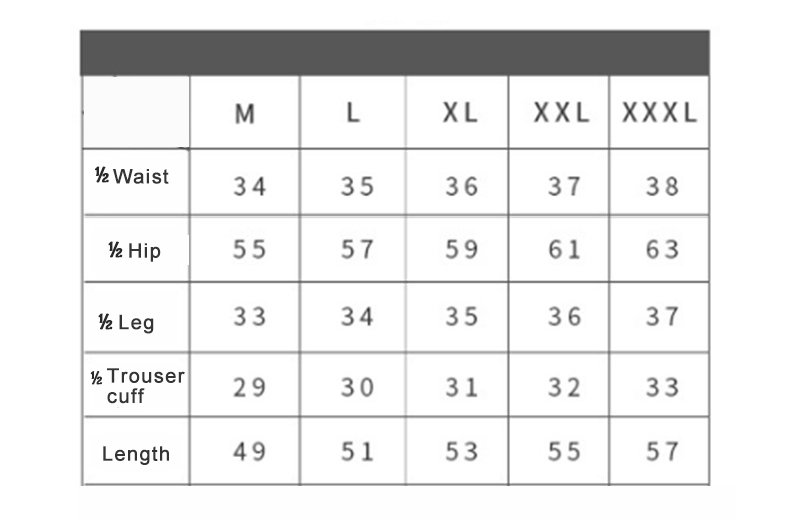
Task: Click the dark gray header bar
Action: 395,53
